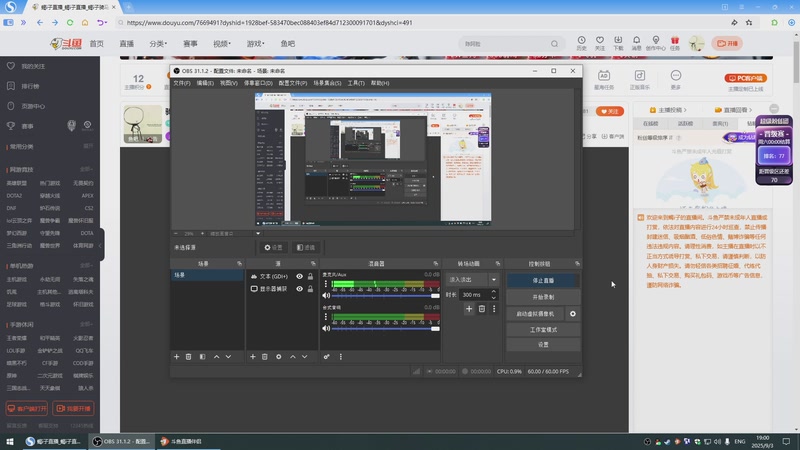
Task: Add a transition with plus icon
Action: tap(469, 309)
